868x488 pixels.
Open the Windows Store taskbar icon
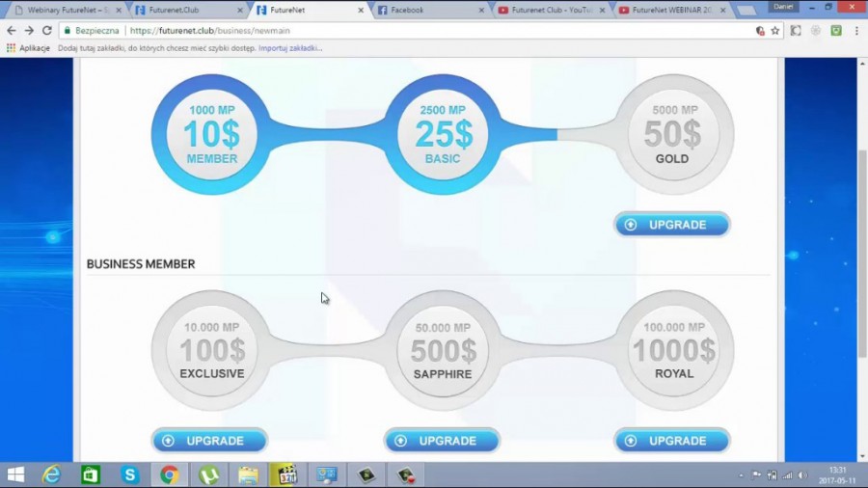pyautogui.click(x=91, y=474)
